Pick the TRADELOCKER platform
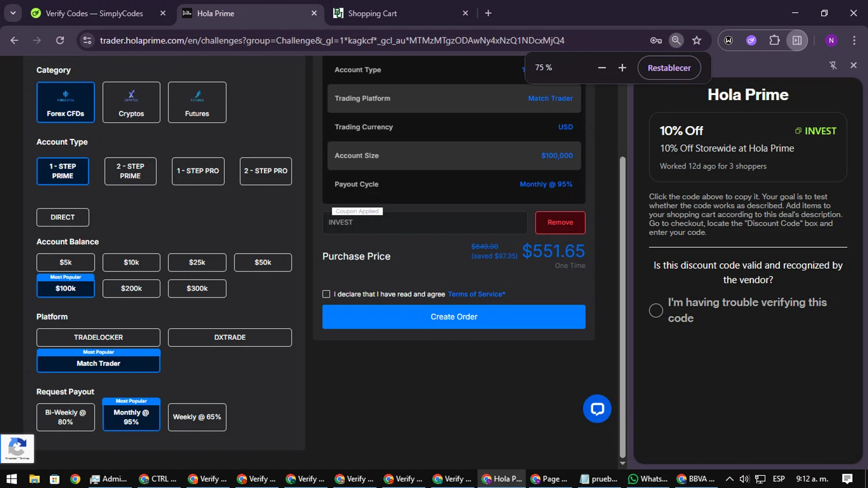Viewport: 868px width, 488px height. pyautogui.click(x=98, y=337)
